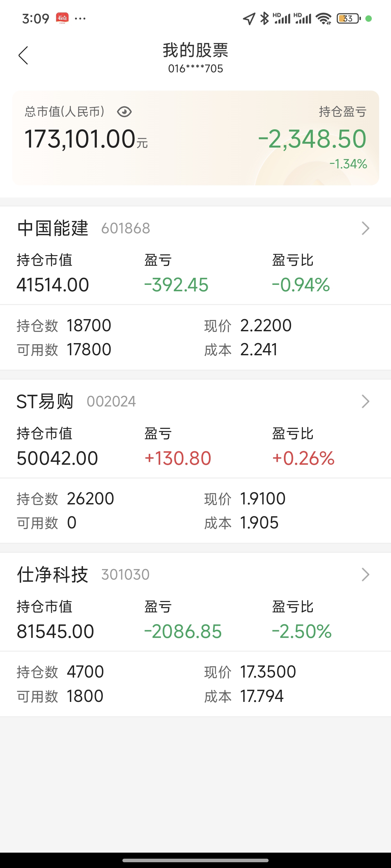Tap the bottom home gesture bar

click(195, 860)
